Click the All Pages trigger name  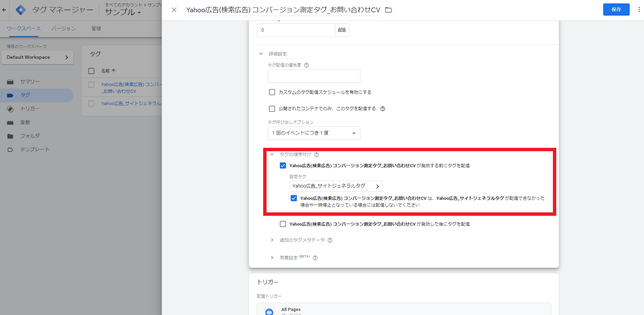point(291,310)
